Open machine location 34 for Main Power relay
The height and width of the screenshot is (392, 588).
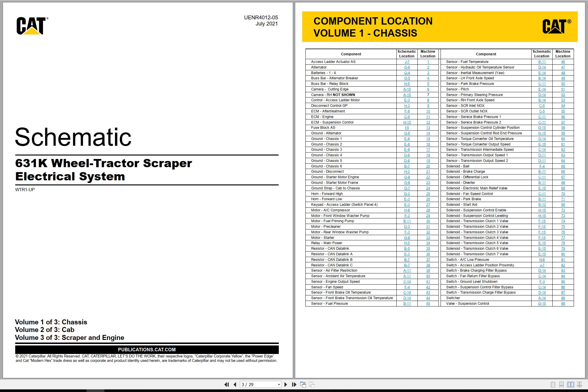coord(428,243)
